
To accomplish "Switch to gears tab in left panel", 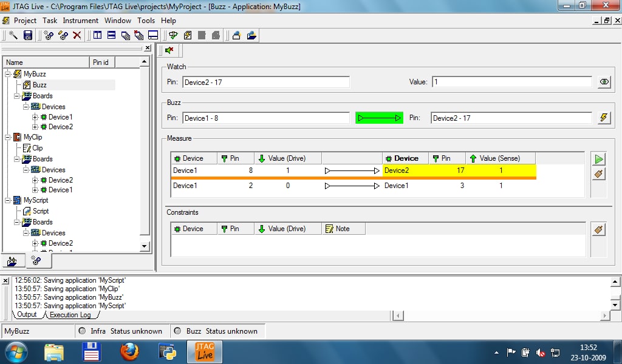I will coord(36,261).
